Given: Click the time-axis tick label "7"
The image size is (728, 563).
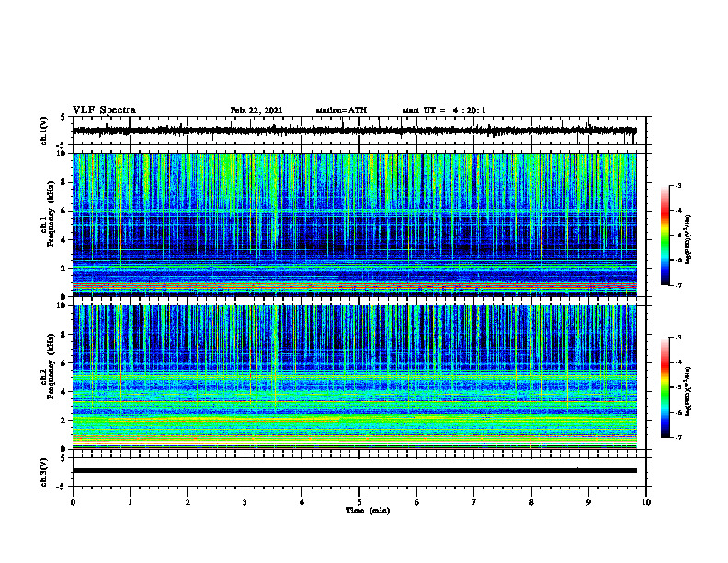Looking at the screenshot, I should pyautogui.click(x=474, y=502).
